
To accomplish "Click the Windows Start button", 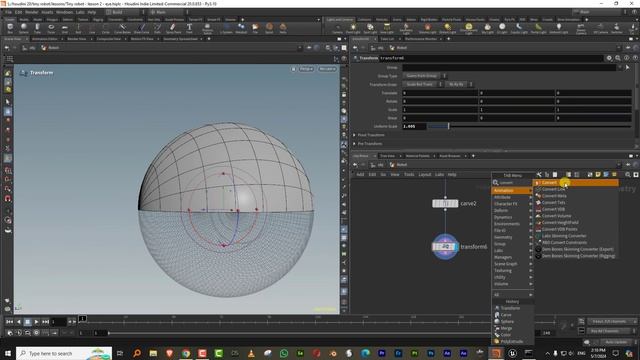I will coord(7,353).
